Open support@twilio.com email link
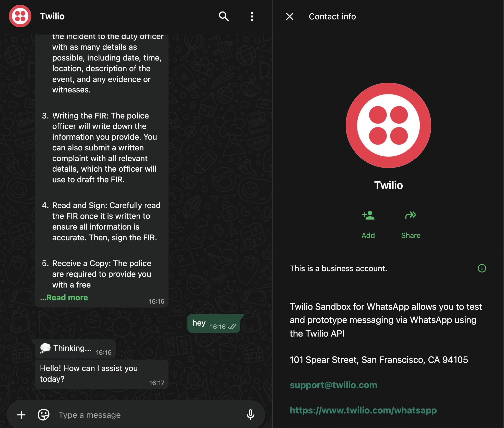This screenshot has width=504, height=428. click(x=333, y=385)
